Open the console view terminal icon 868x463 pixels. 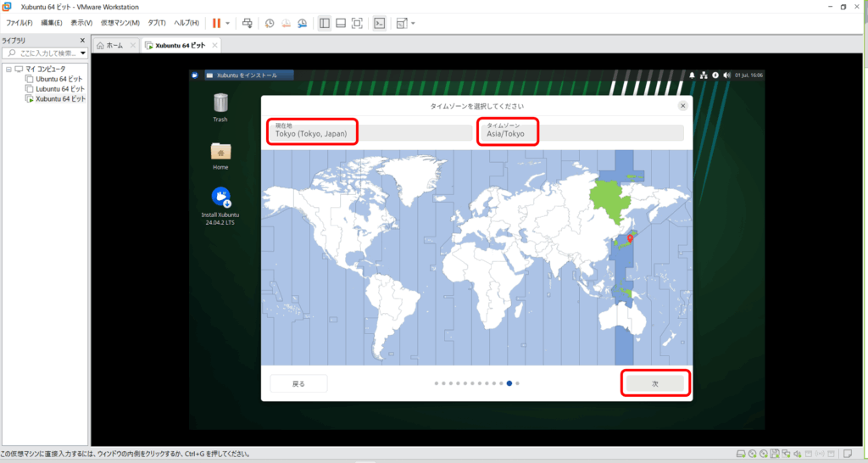point(381,23)
